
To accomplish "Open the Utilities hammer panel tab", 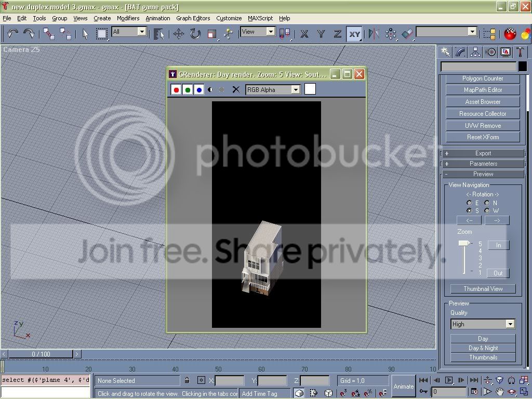I will [x=520, y=52].
